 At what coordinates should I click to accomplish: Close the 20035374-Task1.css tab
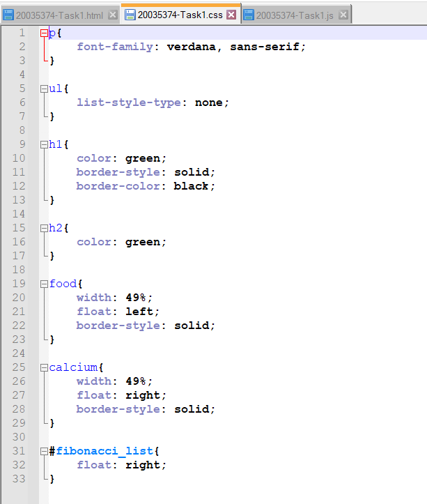[231, 15]
